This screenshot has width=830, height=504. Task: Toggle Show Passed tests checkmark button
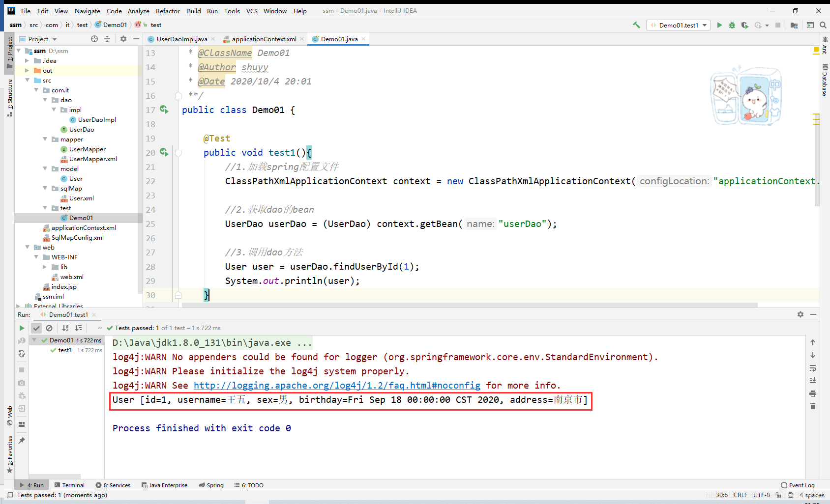click(36, 328)
